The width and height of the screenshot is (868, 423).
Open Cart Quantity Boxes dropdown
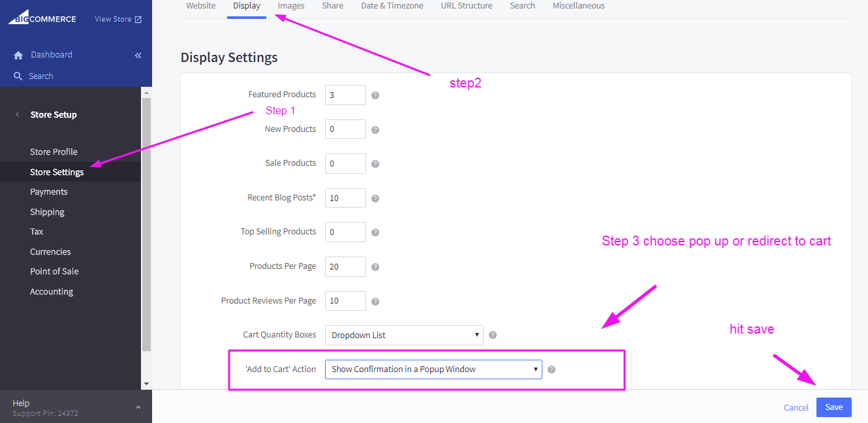pos(404,335)
